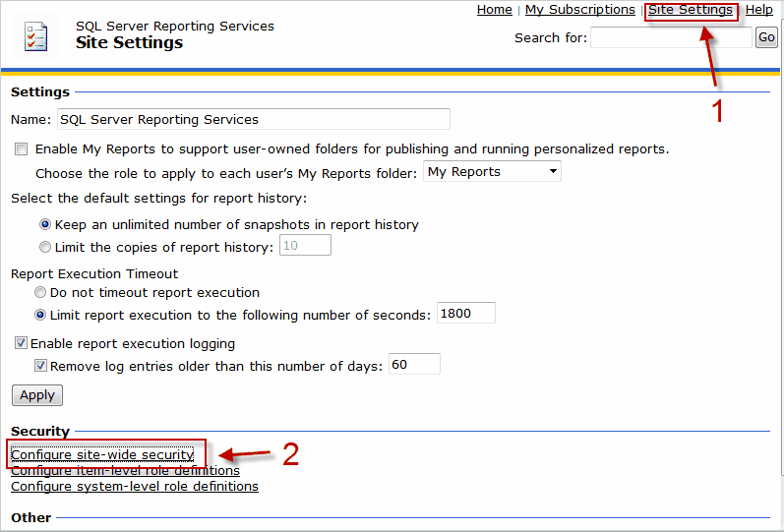Toggle Enable report execution logging
This screenshot has width=784, height=532.
click(21, 343)
